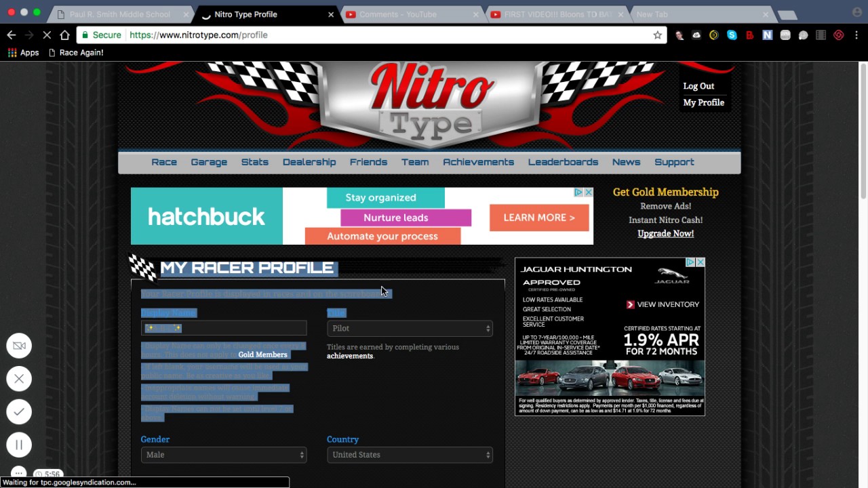
Task: Click the yellow circle extension icon
Action: pyautogui.click(x=714, y=35)
